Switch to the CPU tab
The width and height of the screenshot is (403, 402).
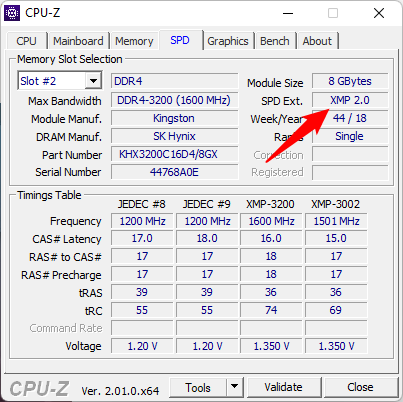click(26, 41)
